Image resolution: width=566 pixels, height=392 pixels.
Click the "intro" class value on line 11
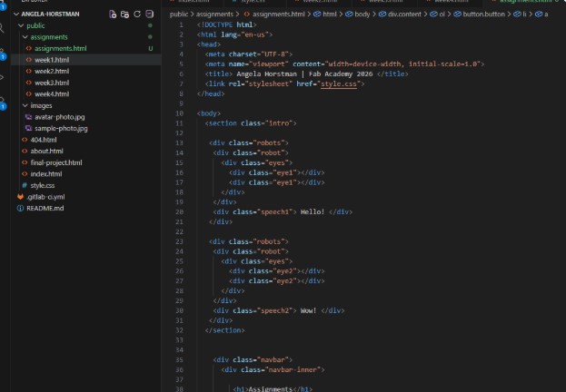click(279, 123)
